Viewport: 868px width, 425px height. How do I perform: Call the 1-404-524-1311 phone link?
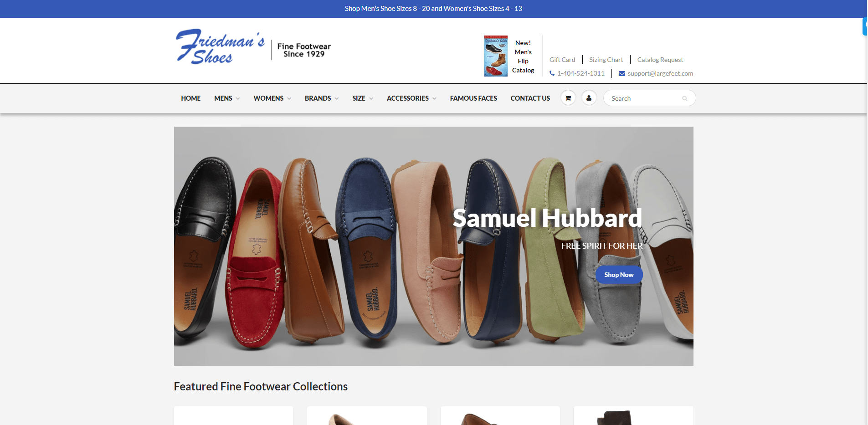click(581, 73)
